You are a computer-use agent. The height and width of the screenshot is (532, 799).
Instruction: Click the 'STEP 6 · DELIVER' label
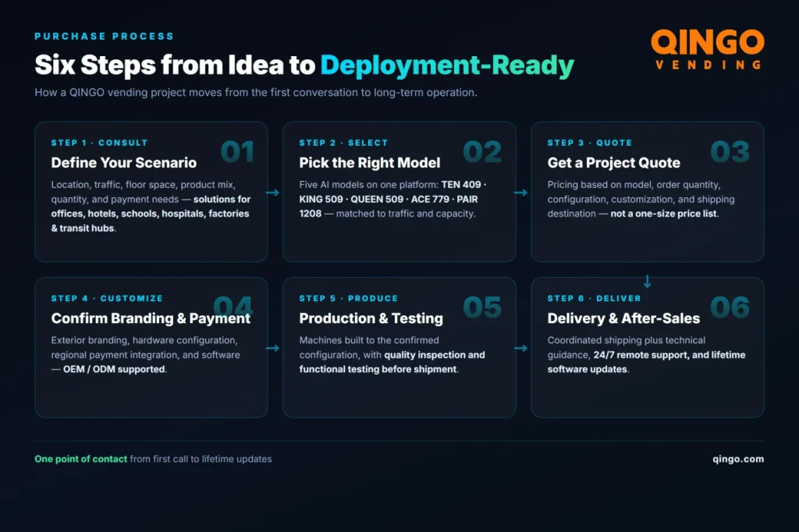pos(594,298)
